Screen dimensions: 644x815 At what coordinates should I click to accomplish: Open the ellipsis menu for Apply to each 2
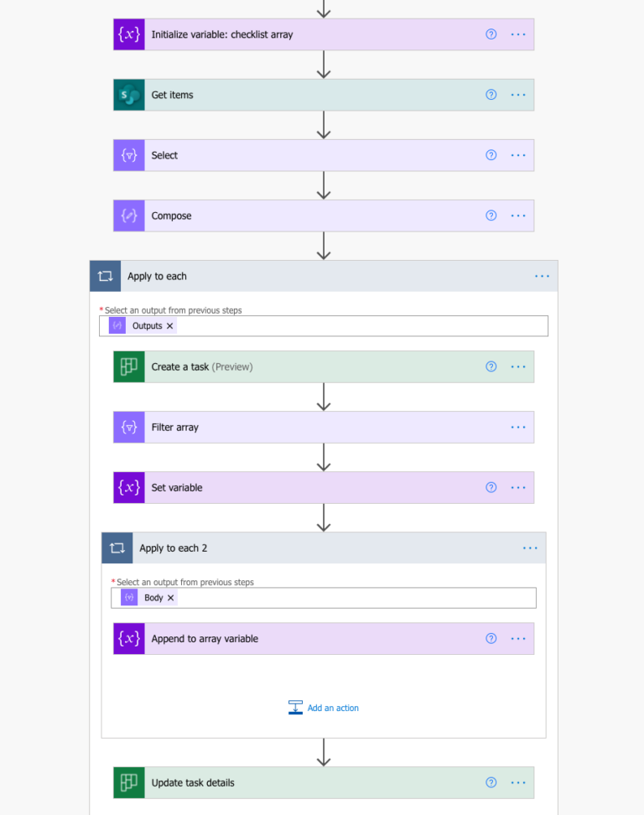[x=530, y=548]
